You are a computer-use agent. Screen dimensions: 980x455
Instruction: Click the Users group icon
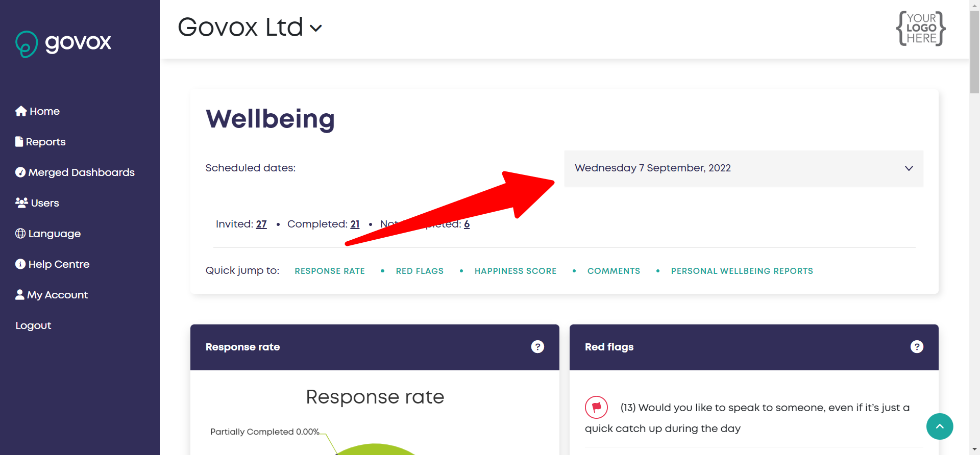21,203
